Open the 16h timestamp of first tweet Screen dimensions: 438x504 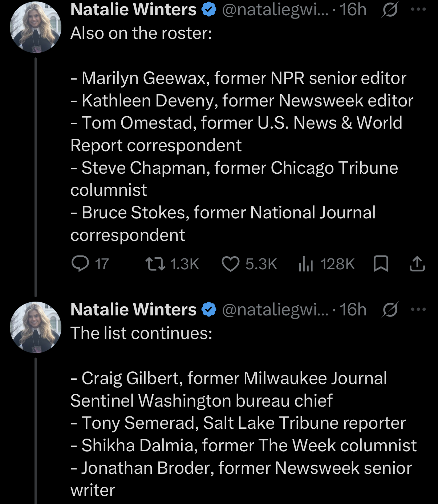click(x=353, y=9)
